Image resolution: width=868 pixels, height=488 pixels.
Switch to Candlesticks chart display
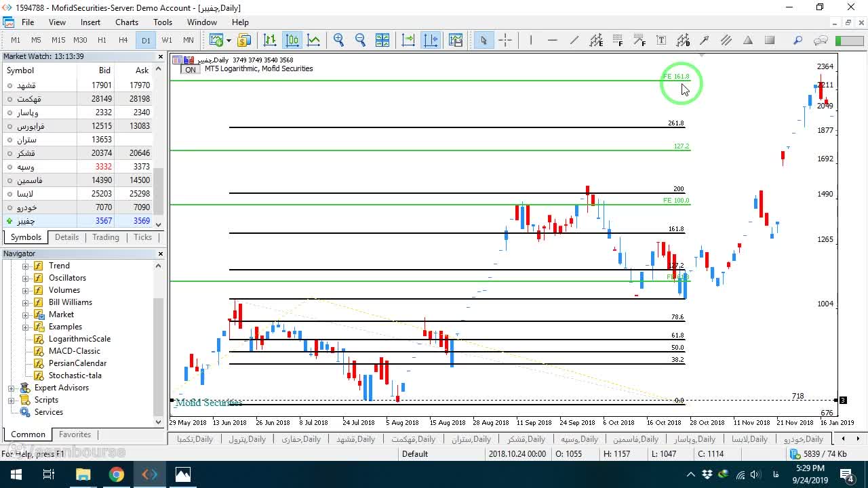(x=292, y=40)
